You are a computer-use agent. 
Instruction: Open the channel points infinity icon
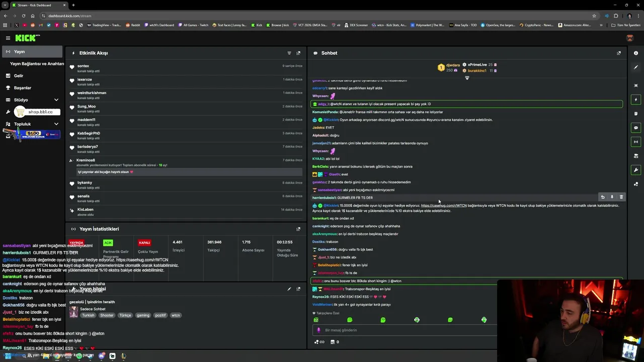(x=319, y=342)
